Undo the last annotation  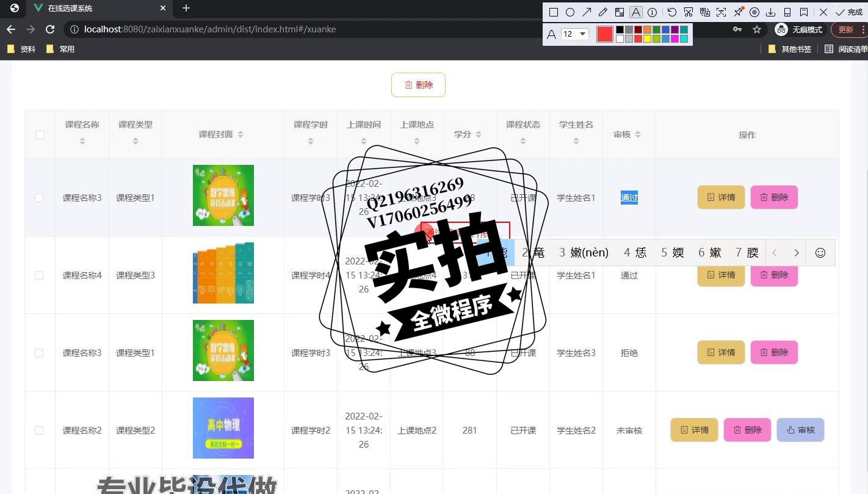672,12
